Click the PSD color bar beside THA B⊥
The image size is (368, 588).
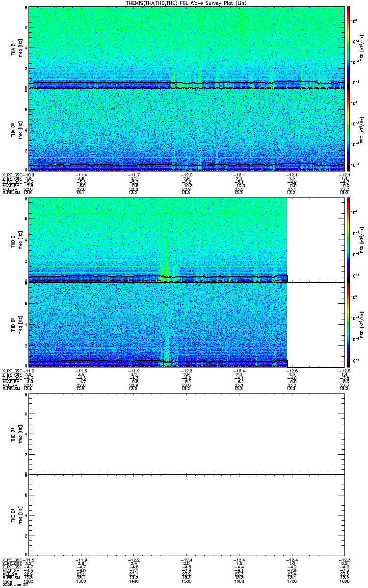pyautogui.click(x=348, y=48)
